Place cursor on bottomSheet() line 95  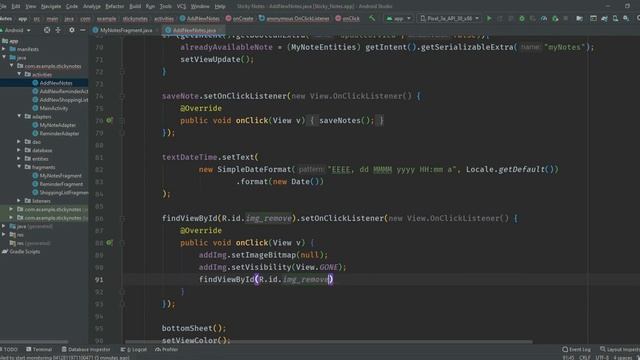193,328
